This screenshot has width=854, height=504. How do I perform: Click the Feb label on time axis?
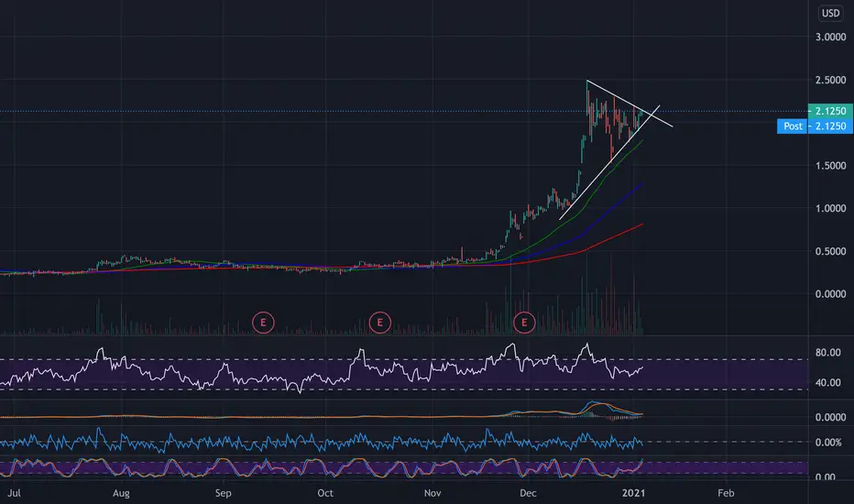pyautogui.click(x=726, y=493)
